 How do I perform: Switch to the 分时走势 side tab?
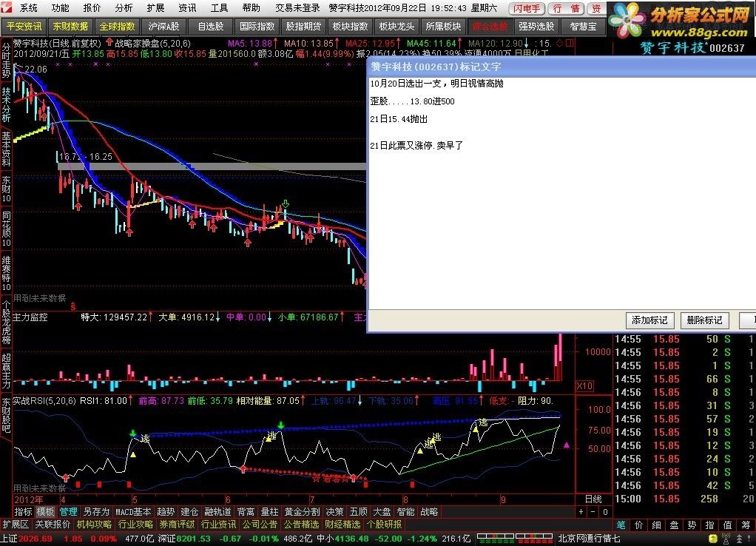tap(6, 60)
